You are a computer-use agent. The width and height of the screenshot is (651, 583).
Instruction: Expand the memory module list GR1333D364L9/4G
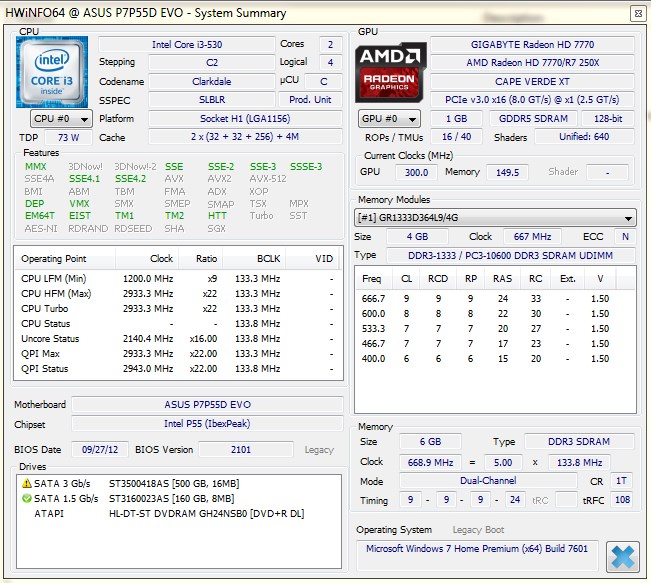[x=495, y=218]
